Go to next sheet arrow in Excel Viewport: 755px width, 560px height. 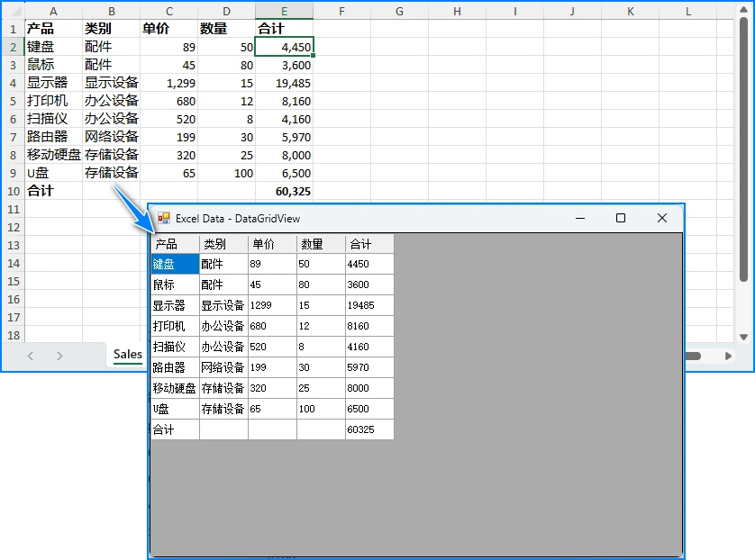point(59,356)
